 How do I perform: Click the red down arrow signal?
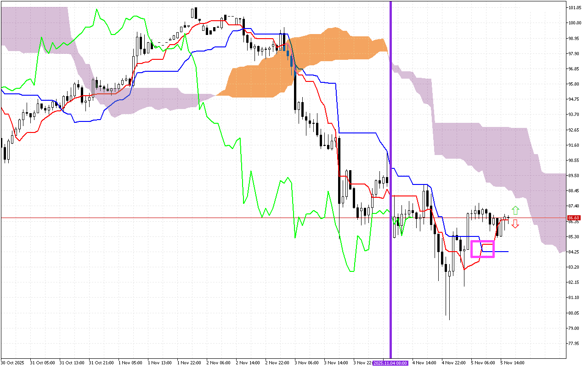515,224
